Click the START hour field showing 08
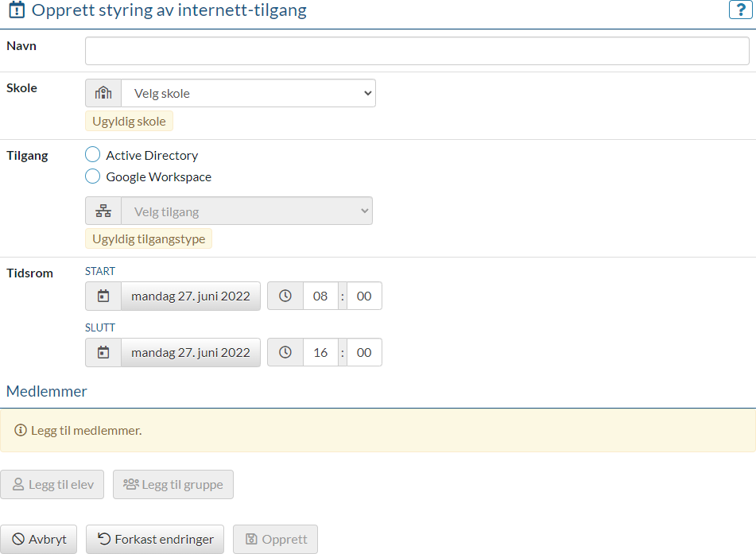Viewport: 756px width, 554px height. coord(320,296)
